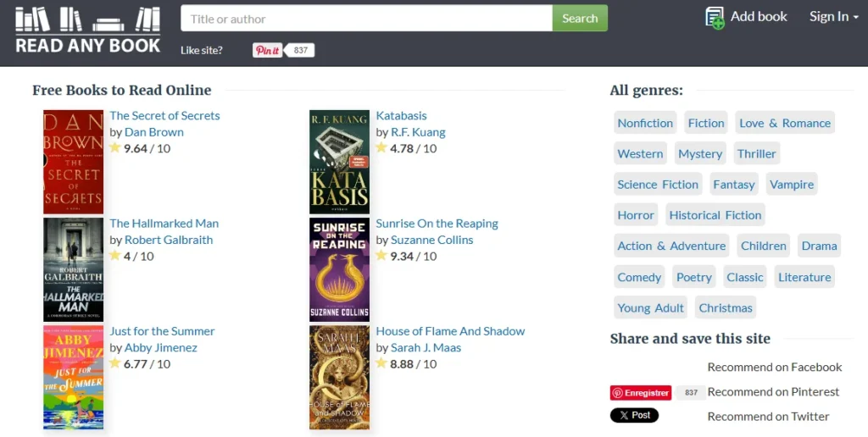Open the Sign In dropdown
This screenshot has width=868, height=437.
coord(834,17)
